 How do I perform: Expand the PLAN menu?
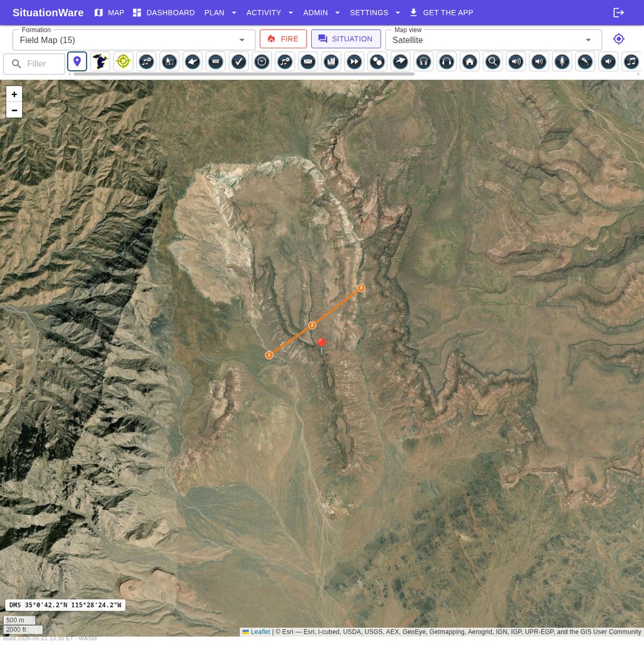pos(221,12)
